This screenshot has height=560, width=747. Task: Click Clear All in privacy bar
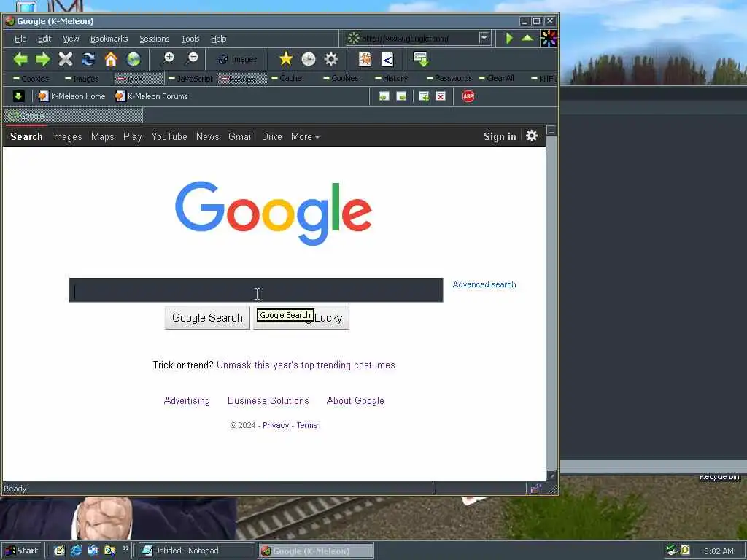click(496, 78)
